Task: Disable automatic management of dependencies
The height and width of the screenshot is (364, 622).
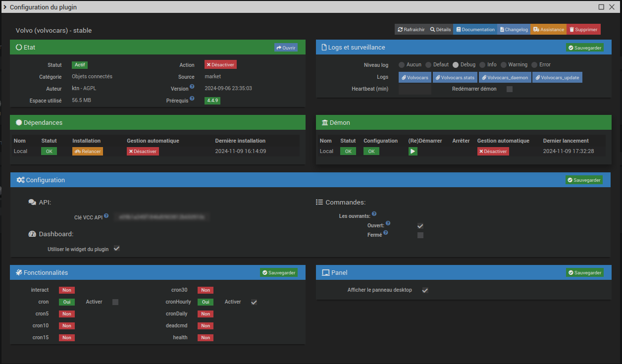Action: pyautogui.click(x=143, y=151)
